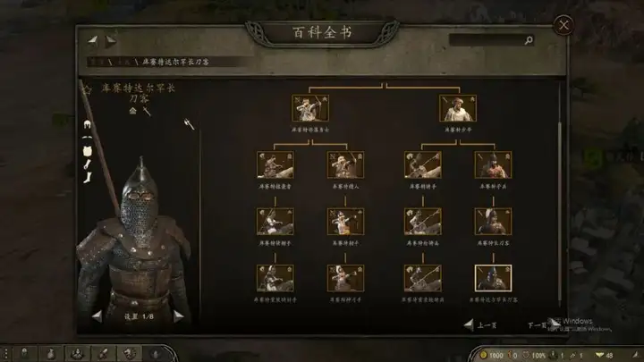The height and width of the screenshot is (362, 644).
Task: Select the helmet equipment slot icon
Action: click(x=87, y=124)
